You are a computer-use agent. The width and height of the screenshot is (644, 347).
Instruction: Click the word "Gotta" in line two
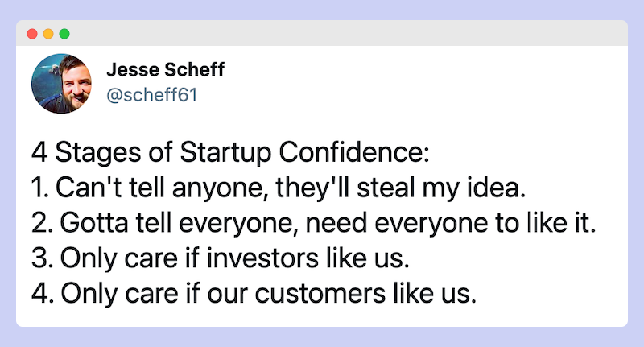coord(94,223)
